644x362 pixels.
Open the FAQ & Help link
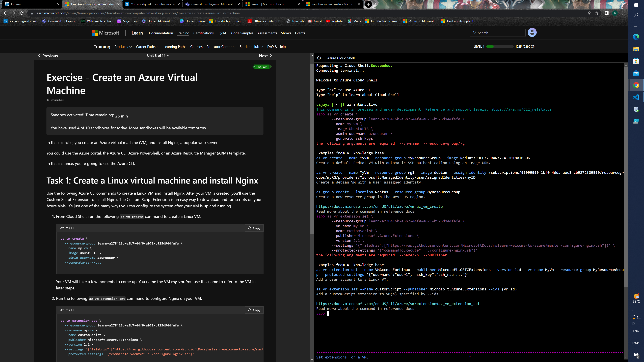pyautogui.click(x=276, y=47)
